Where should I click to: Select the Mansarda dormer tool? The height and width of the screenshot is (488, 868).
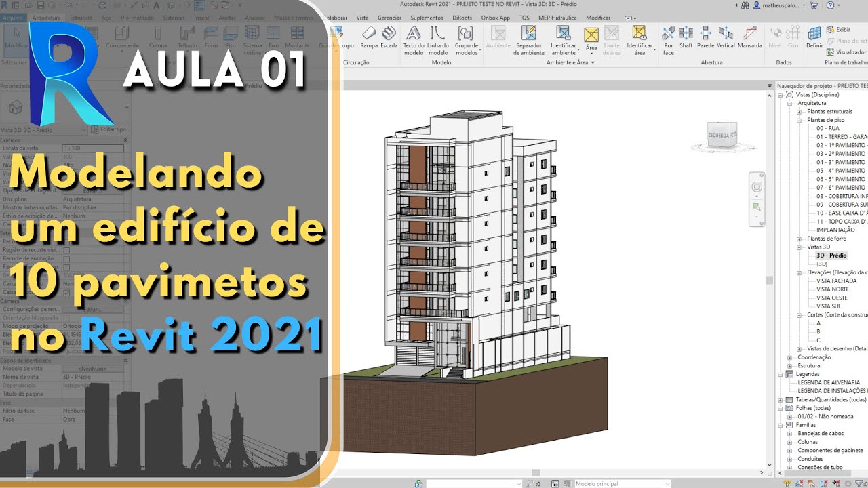pos(749,37)
